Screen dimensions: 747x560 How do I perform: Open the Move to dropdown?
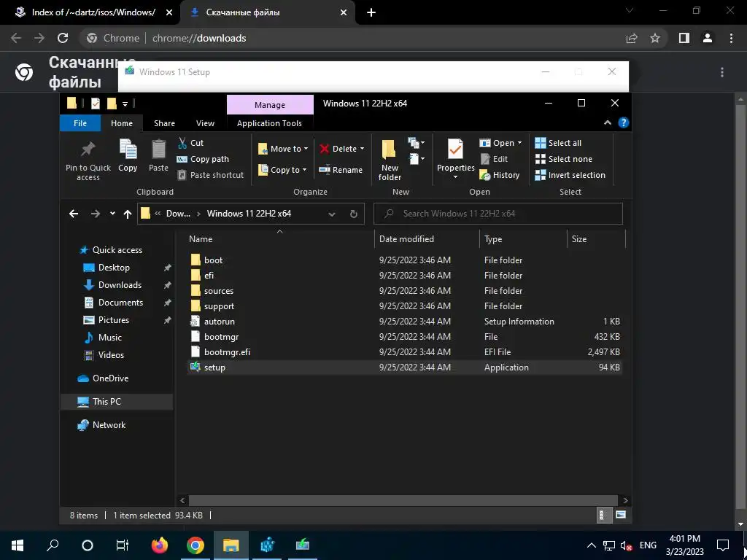283,149
